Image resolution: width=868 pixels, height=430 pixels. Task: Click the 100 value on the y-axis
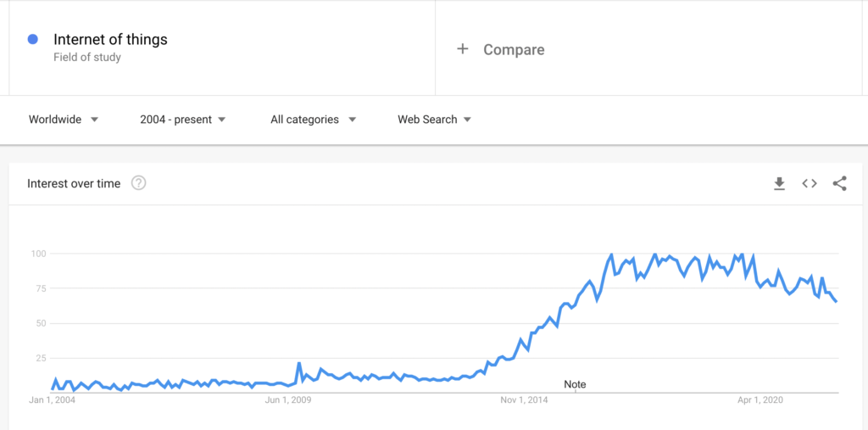coord(37,254)
